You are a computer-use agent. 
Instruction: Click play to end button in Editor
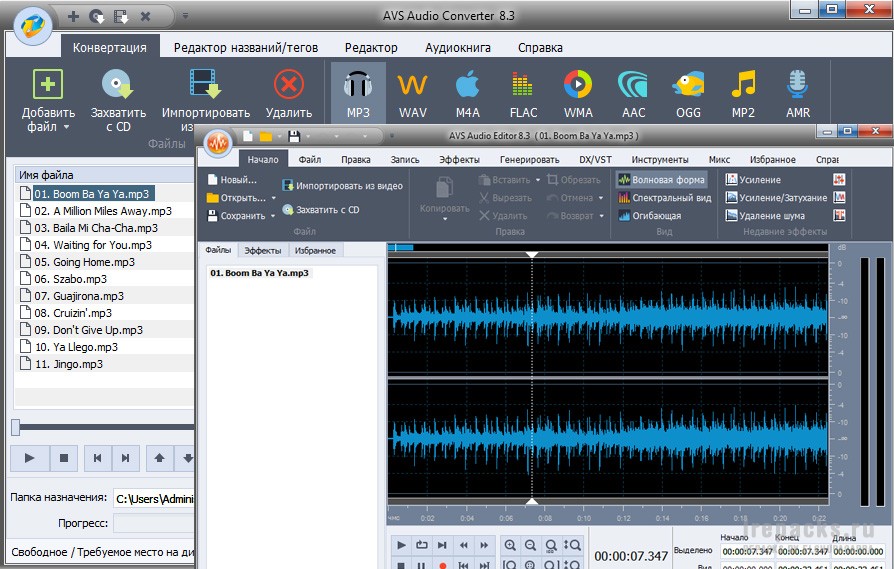pos(442,545)
